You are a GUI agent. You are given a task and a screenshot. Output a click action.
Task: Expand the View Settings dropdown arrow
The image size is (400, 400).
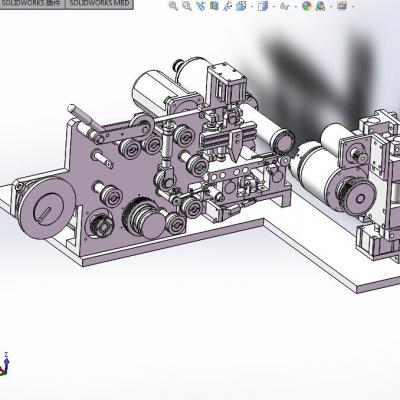click(x=353, y=6)
